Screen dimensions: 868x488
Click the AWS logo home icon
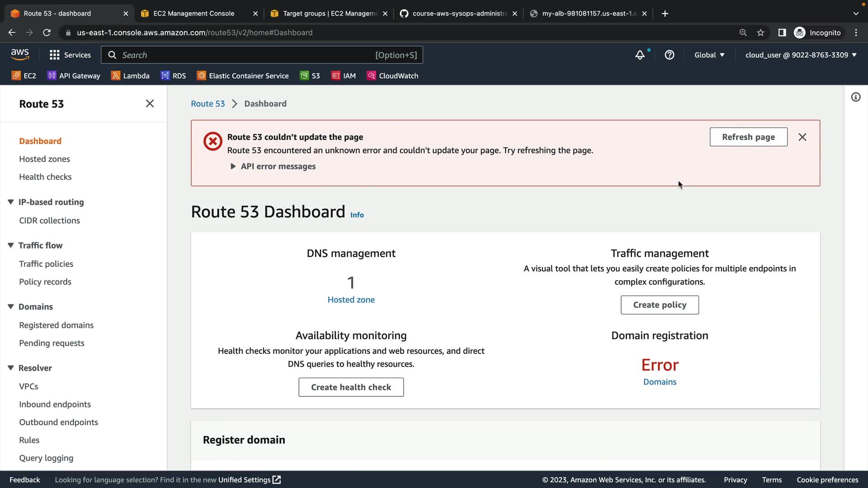tap(20, 55)
